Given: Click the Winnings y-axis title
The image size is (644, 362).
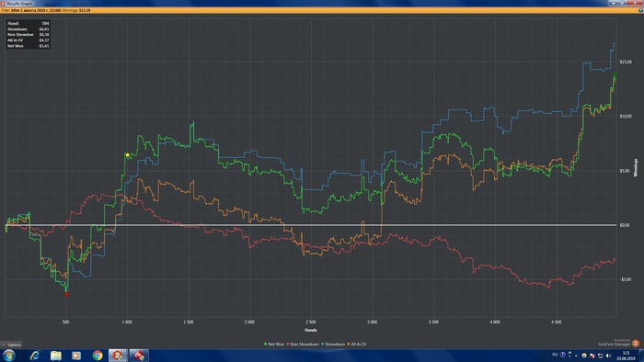Looking at the screenshot, I should [636, 167].
